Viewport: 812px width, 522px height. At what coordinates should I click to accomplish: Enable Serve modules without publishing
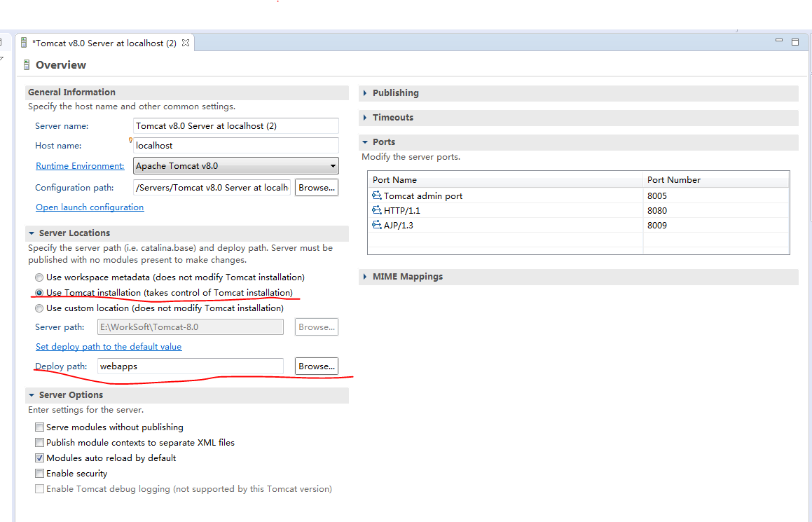pos(39,427)
